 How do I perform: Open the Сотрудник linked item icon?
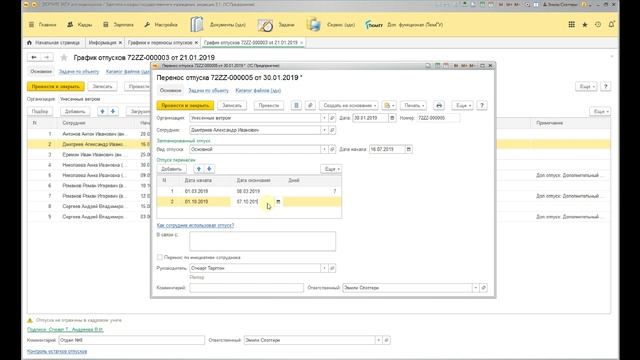(x=332, y=130)
